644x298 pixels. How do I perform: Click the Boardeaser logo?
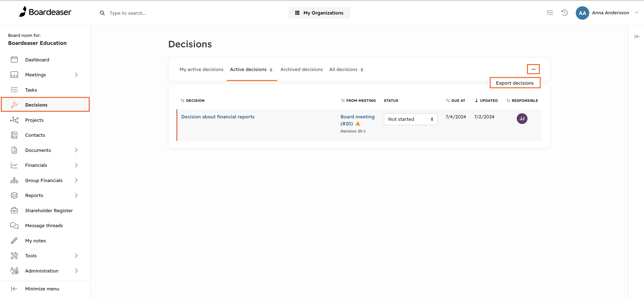[45, 12]
